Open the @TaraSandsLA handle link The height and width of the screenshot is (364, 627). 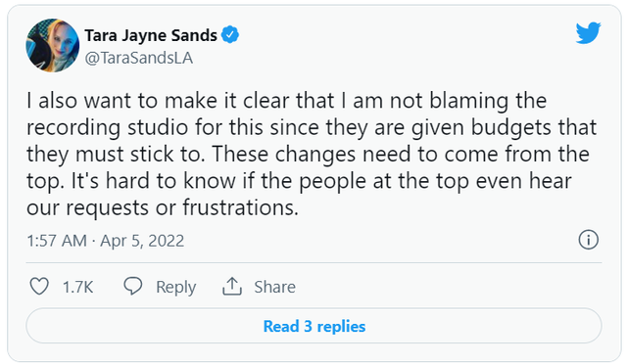[x=139, y=58]
